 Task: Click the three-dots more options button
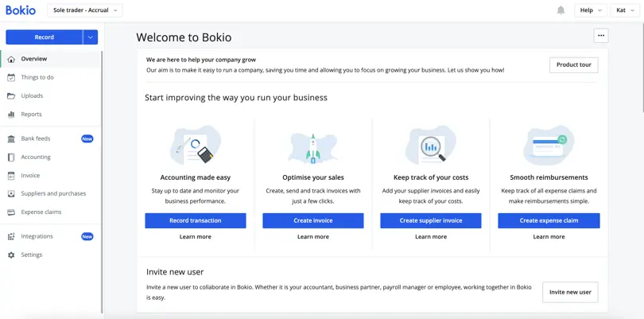(x=601, y=36)
